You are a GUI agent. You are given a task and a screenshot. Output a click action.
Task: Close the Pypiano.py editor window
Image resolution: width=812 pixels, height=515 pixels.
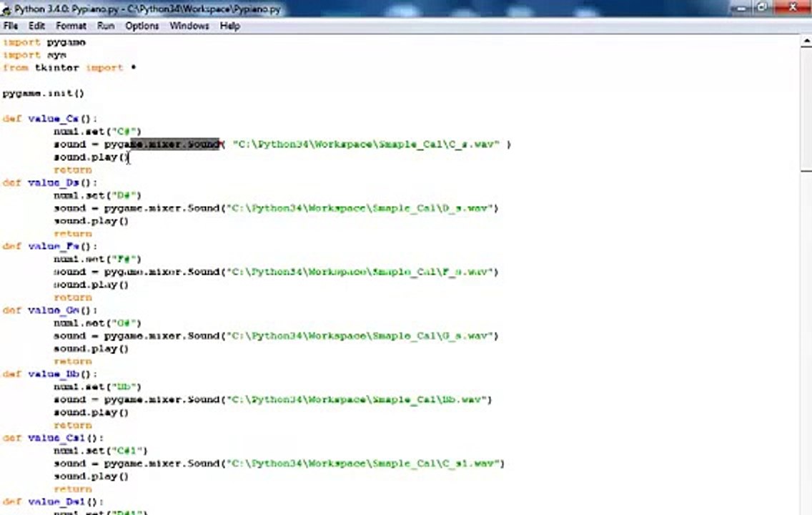(x=793, y=8)
